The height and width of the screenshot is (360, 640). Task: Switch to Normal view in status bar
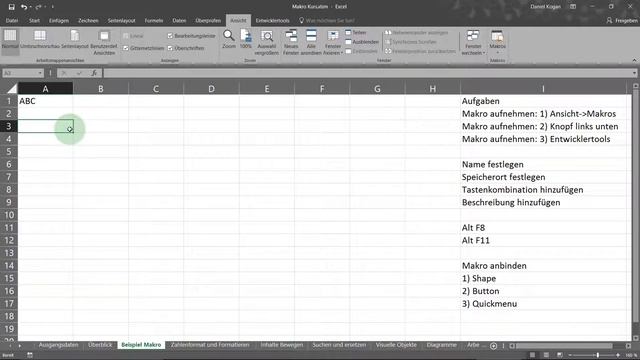[532, 355]
